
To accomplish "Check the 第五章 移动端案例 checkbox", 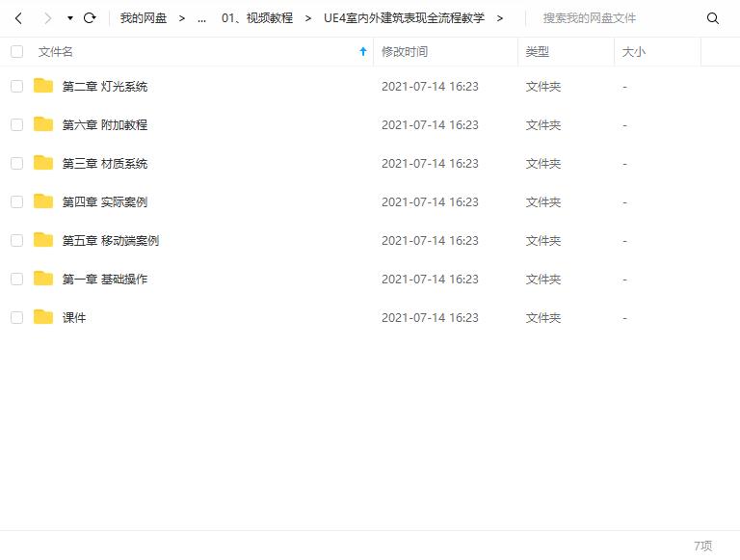I will click(x=17, y=240).
